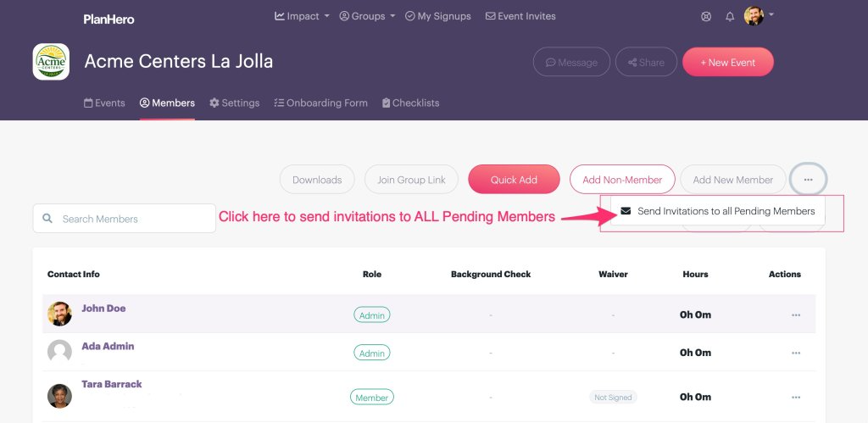868x423 pixels.
Task: Open the user profile avatar dropdown
Action: tap(759, 16)
